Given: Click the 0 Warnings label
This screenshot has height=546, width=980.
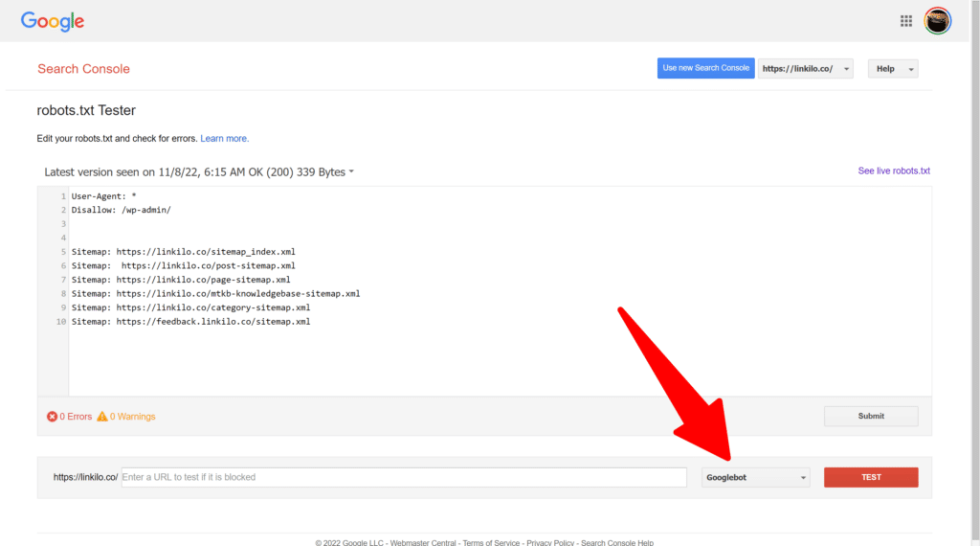Looking at the screenshot, I should pos(132,417).
